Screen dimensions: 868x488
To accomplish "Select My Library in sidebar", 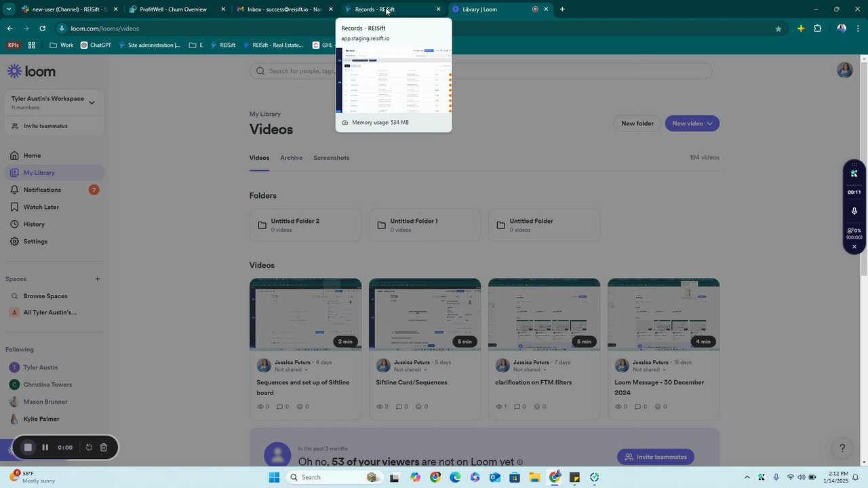I will pyautogui.click(x=54, y=173).
